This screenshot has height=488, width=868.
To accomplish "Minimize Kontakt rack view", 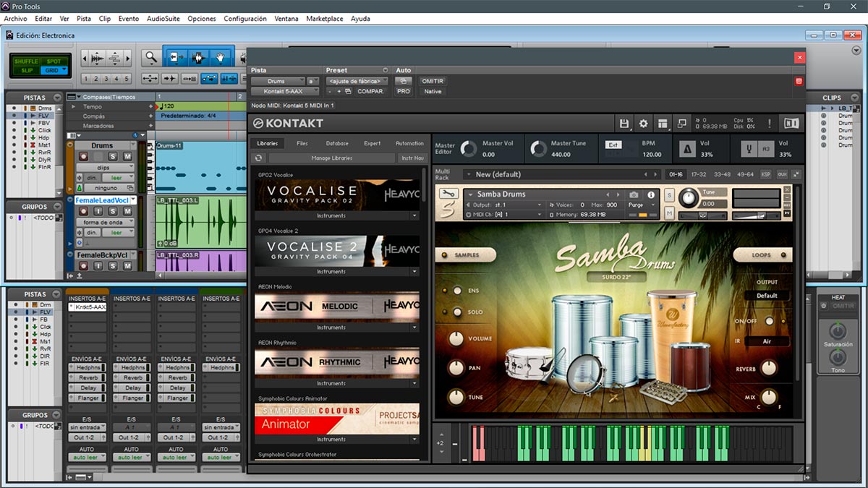I will click(x=681, y=124).
